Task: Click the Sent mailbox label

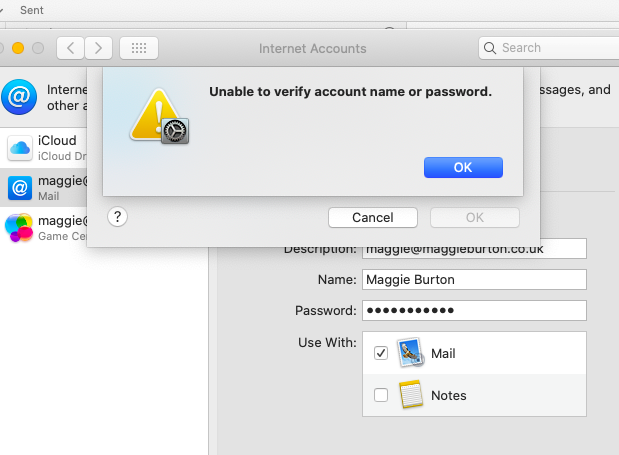Action: [x=31, y=9]
